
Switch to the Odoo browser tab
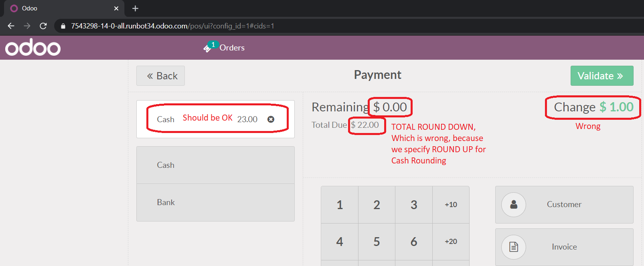click(60, 8)
